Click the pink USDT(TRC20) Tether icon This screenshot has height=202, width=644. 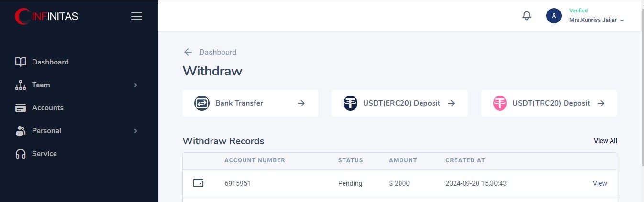tap(500, 103)
